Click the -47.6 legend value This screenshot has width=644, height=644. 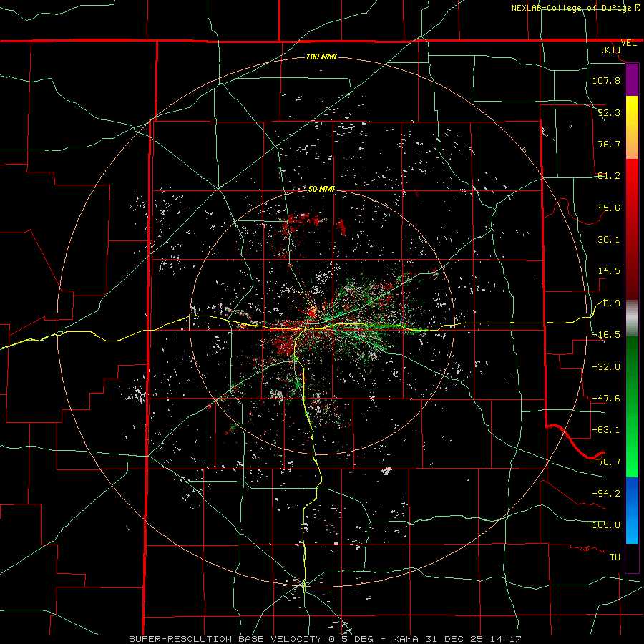click(x=606, y=399)
